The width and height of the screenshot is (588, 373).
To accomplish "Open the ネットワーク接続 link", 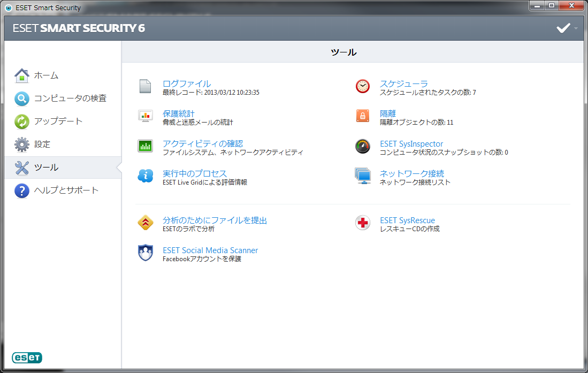I will (412, 173).
